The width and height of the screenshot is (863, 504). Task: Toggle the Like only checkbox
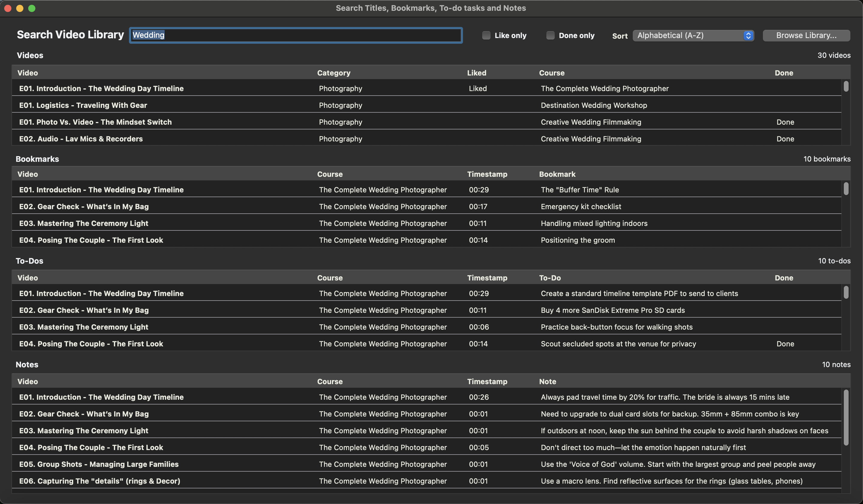(x=486, y=35)
